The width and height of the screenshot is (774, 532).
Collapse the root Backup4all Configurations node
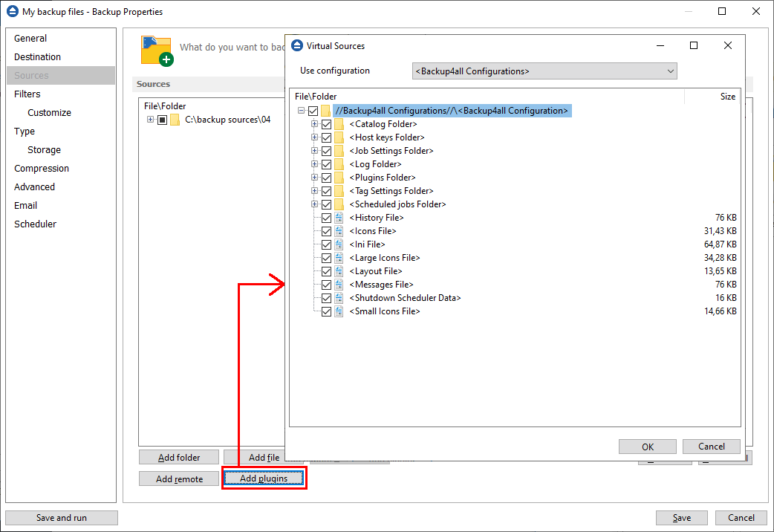coord(301,111)
